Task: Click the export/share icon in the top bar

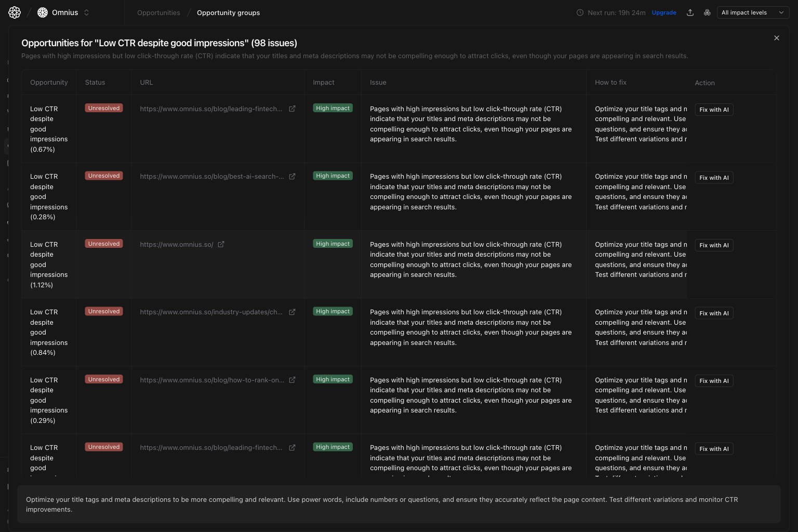Action: 690,12
